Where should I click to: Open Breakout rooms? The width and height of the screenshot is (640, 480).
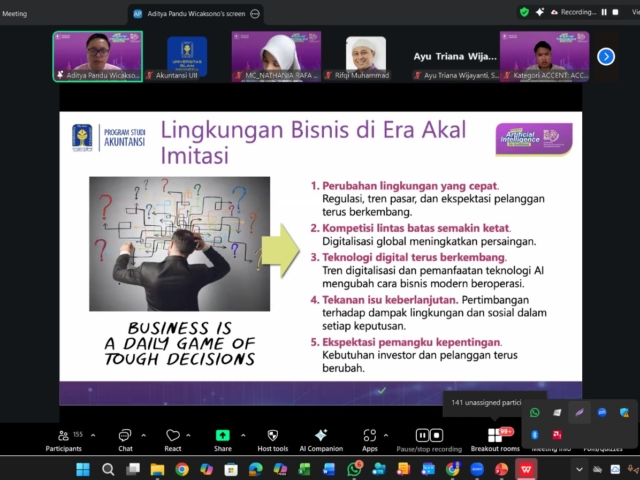(495, 440)
